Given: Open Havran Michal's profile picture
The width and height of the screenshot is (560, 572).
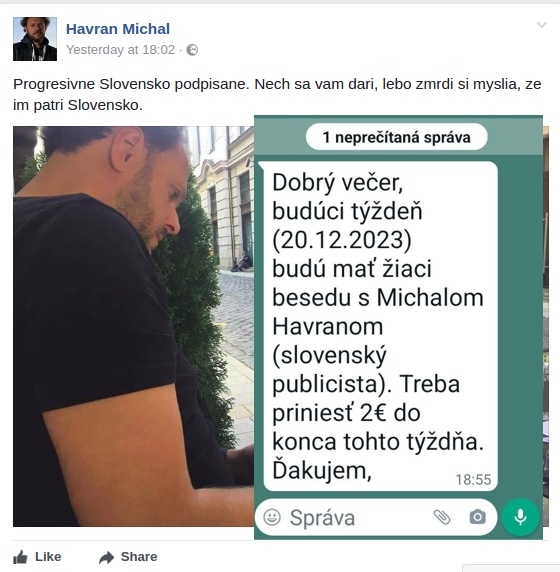Looking at the screenshot, I should click(x=35, y=39).
